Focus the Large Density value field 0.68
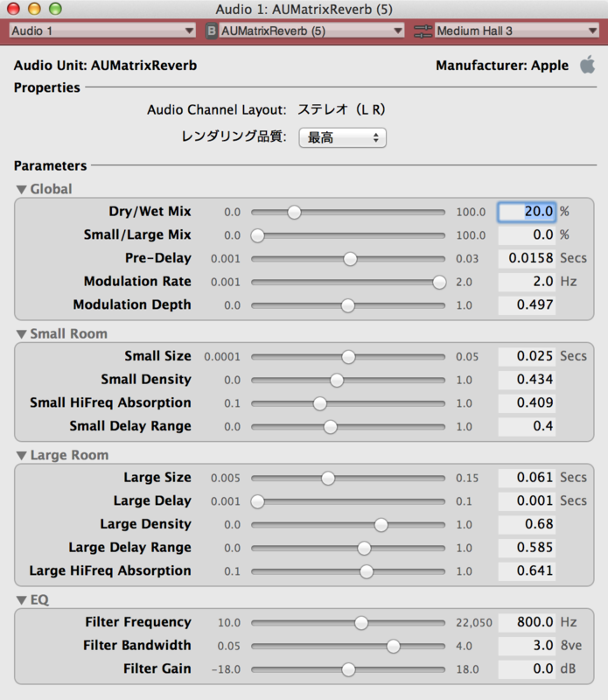608x700 pixels. [527, 524]
